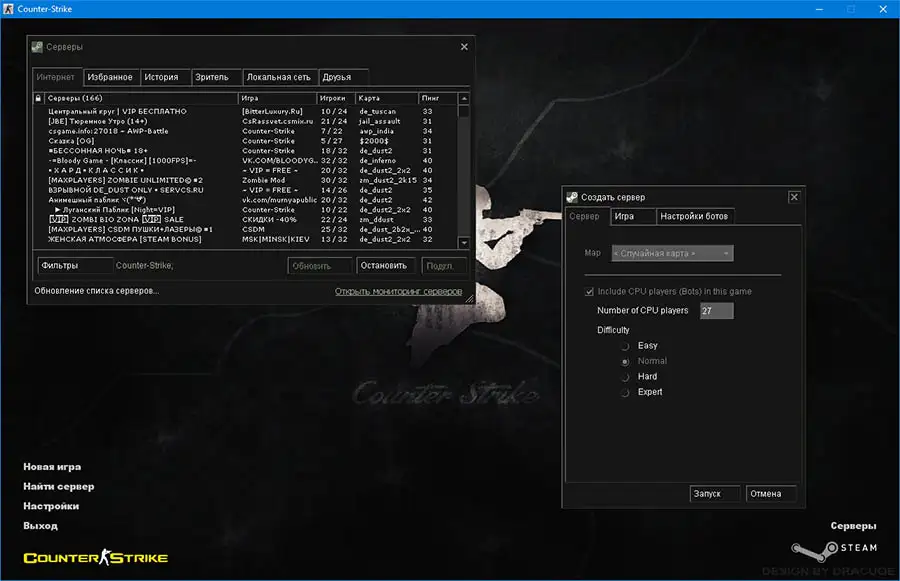Click the Карта column header to sort by map

tap(386, 98)
